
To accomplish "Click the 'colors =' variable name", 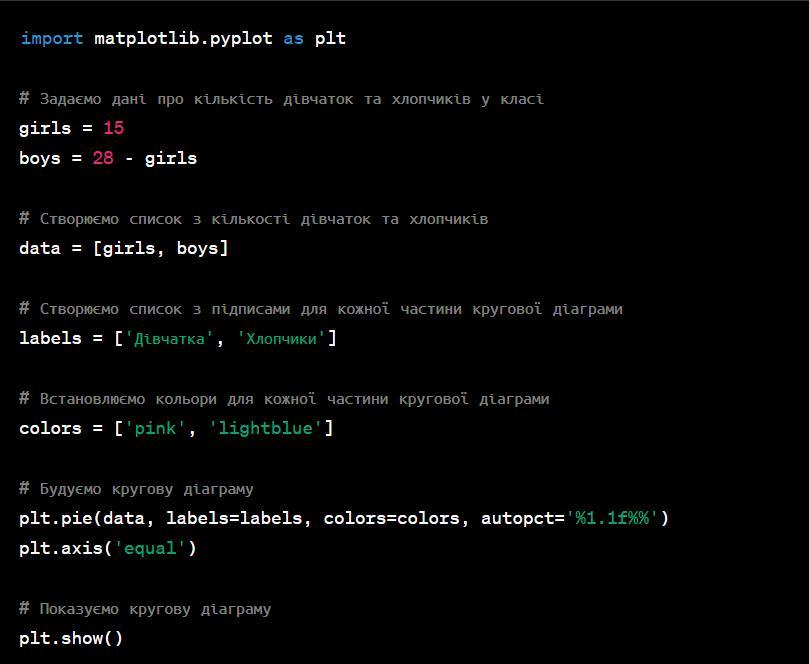I will pos(50,428).
